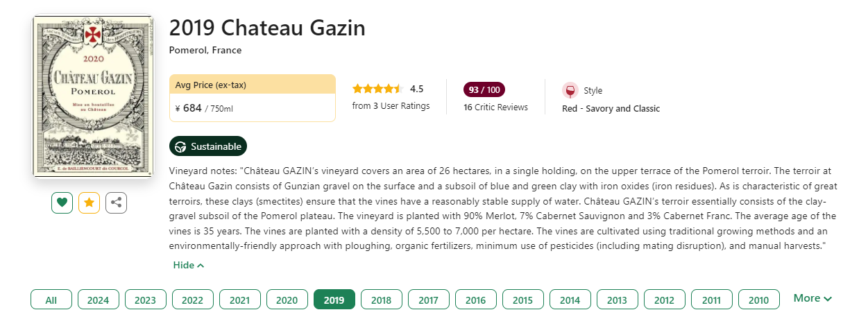Click the Avg Price box
Screen dimensions: 868x319
pos(253,98)
